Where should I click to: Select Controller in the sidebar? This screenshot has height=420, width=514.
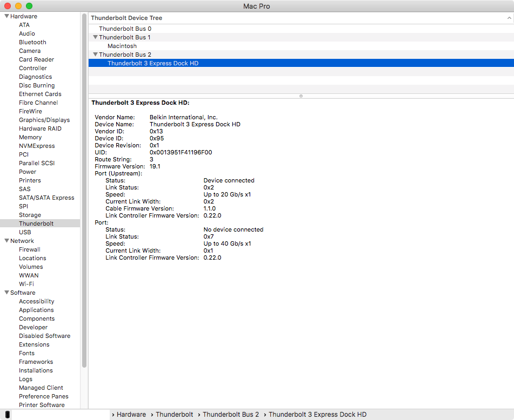pyautogui.click(x=33, y=68)
